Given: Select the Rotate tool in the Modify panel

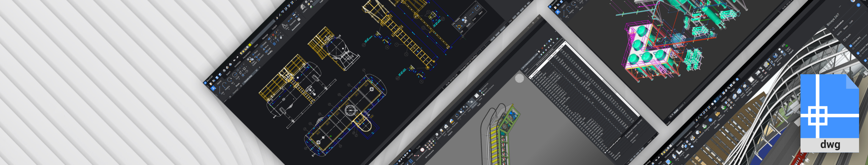Looking at the screenshot, I should tap(263, 44).
